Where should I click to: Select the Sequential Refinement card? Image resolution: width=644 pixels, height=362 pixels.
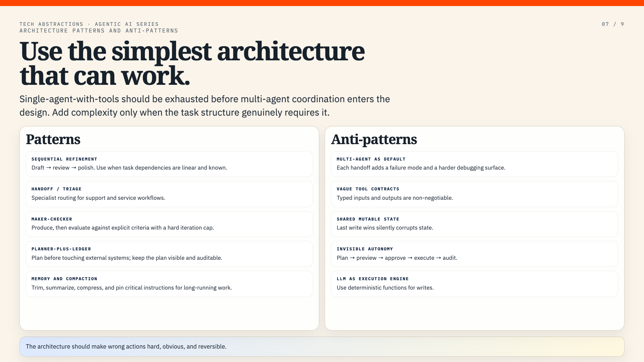click(x=169, y=164)
